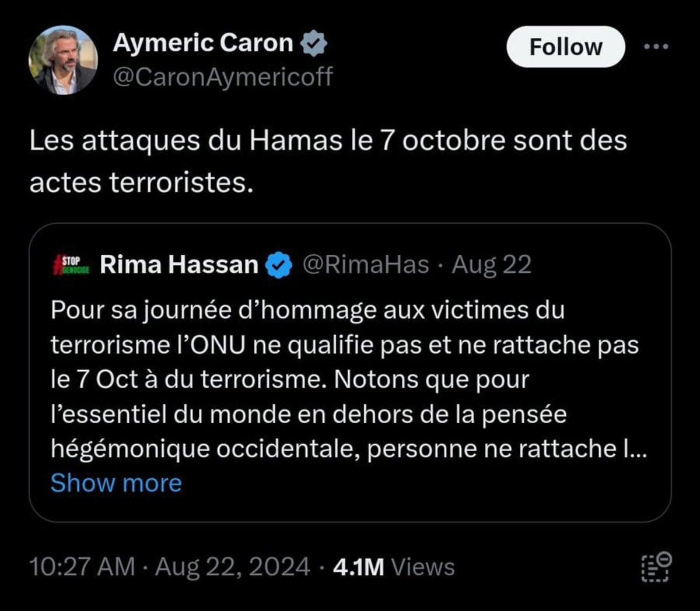Open the @RimaHas handle

tap(365, 265)
